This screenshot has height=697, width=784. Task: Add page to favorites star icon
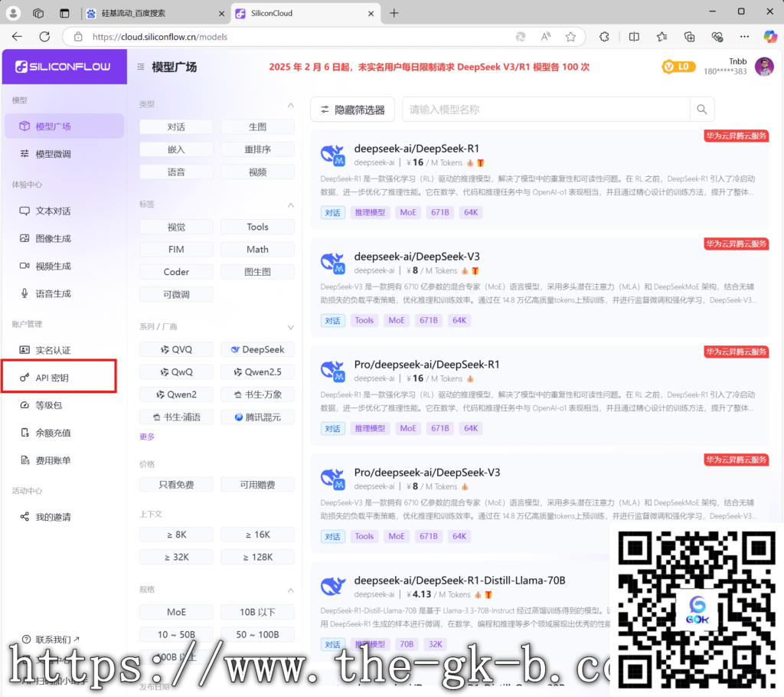point(570,37)
